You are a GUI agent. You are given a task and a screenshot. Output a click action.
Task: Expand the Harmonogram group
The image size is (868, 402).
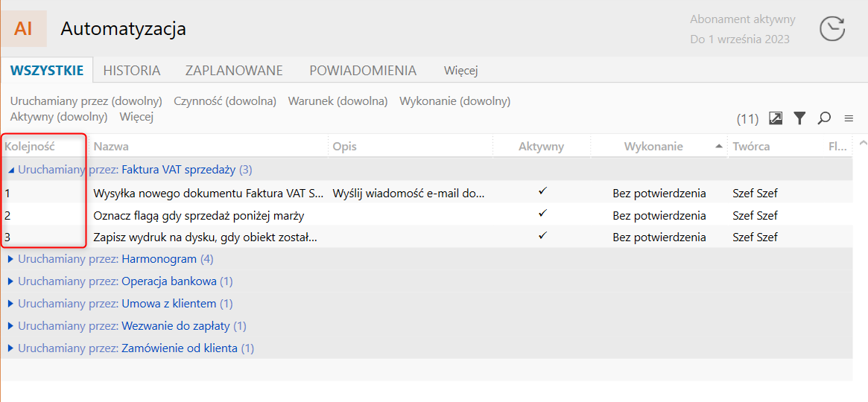point(10,259)
